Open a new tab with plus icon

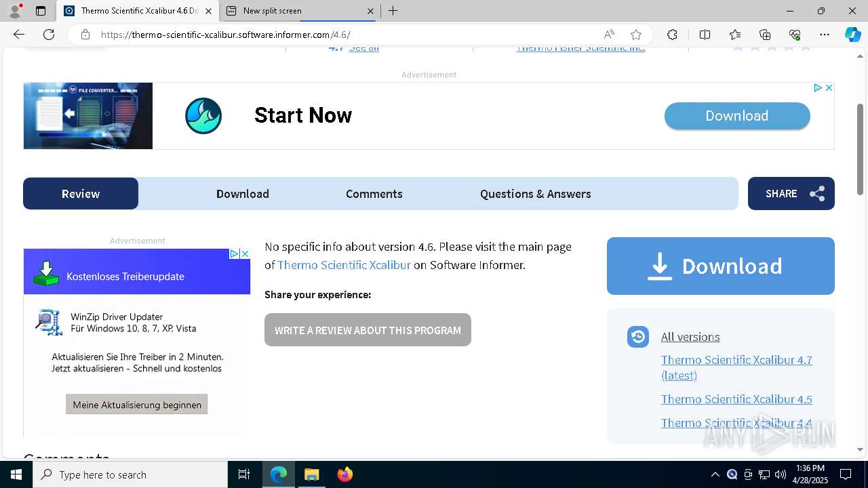393,11
